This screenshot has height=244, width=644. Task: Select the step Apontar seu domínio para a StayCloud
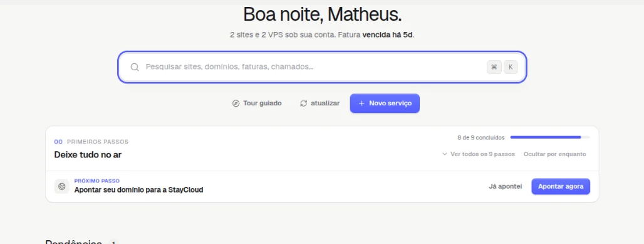[x=139, y=189]
